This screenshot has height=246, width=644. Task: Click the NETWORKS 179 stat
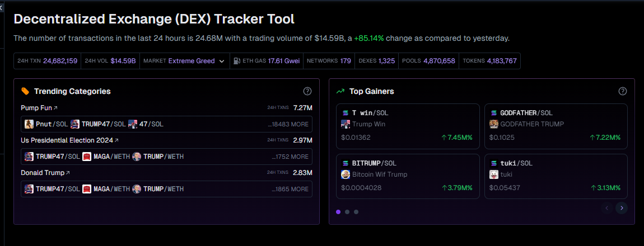329,61
